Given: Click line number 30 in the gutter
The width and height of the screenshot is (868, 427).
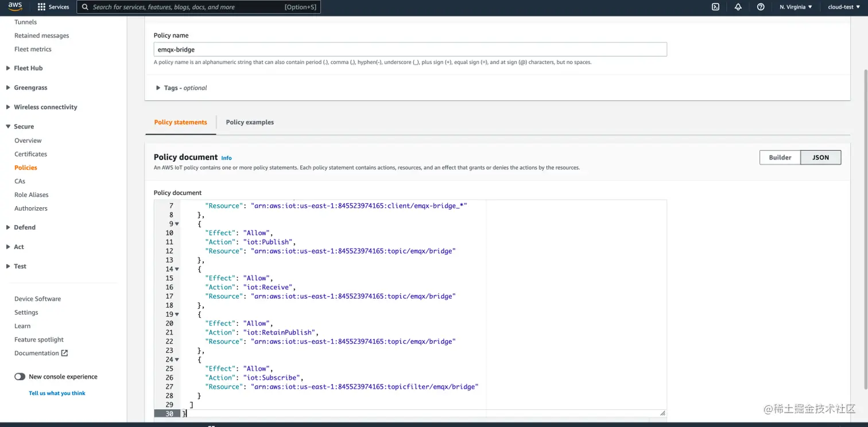Looking at the screenshot, I should [168, 414].
